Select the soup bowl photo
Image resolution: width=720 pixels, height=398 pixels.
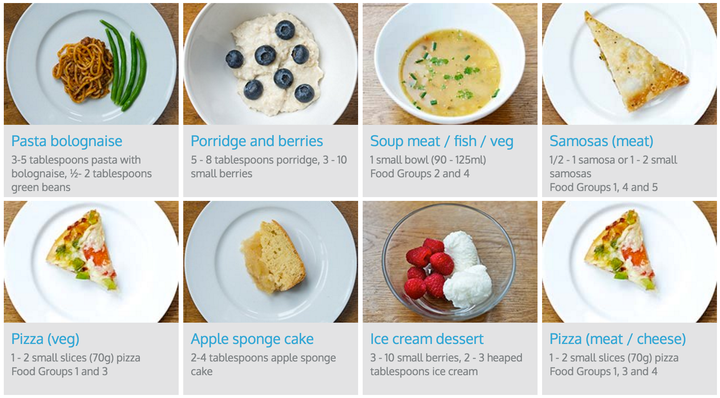(x=450, y=64)
